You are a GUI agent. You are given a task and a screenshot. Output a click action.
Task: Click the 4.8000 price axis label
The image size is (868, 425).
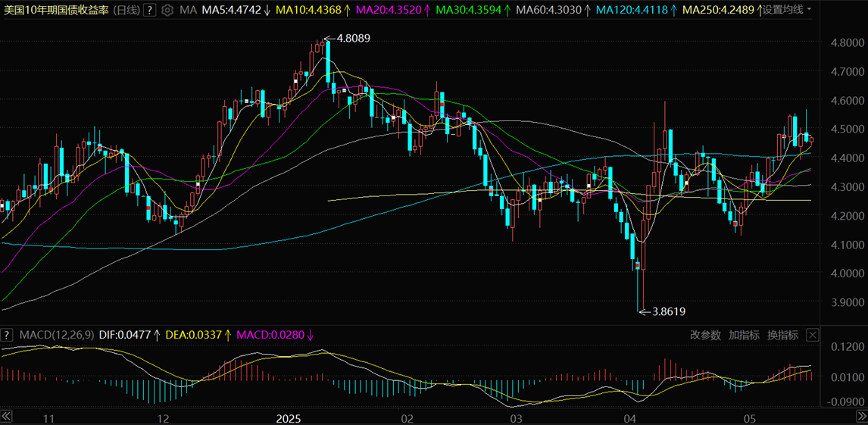coord(846,42)
